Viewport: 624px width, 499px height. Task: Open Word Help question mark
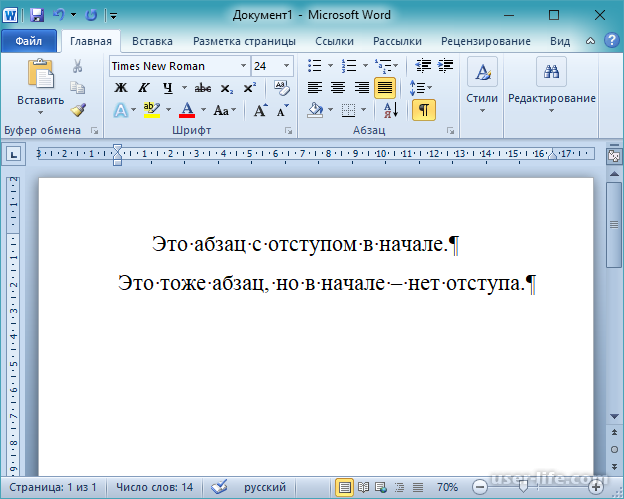click(x=611, y=40)
